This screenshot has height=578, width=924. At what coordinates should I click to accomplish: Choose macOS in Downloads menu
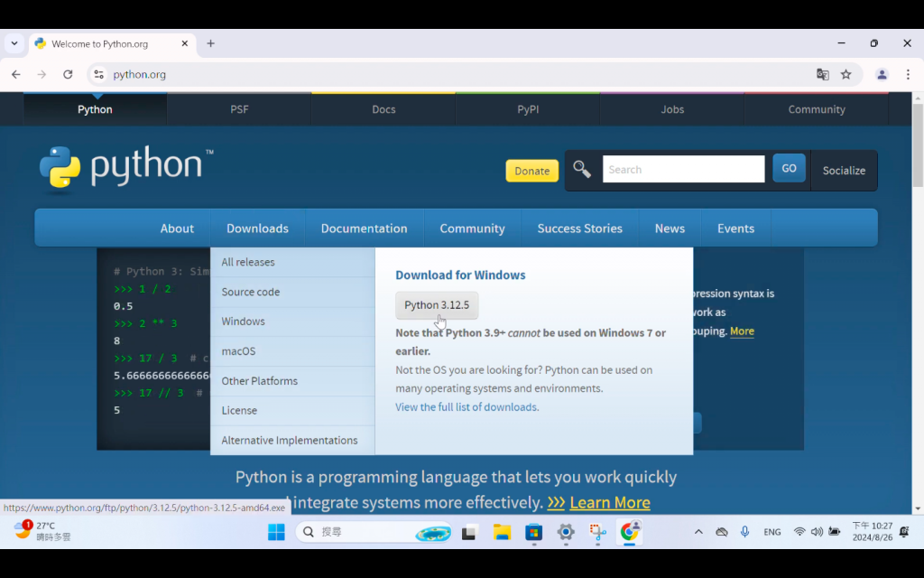tap(292, 351)
